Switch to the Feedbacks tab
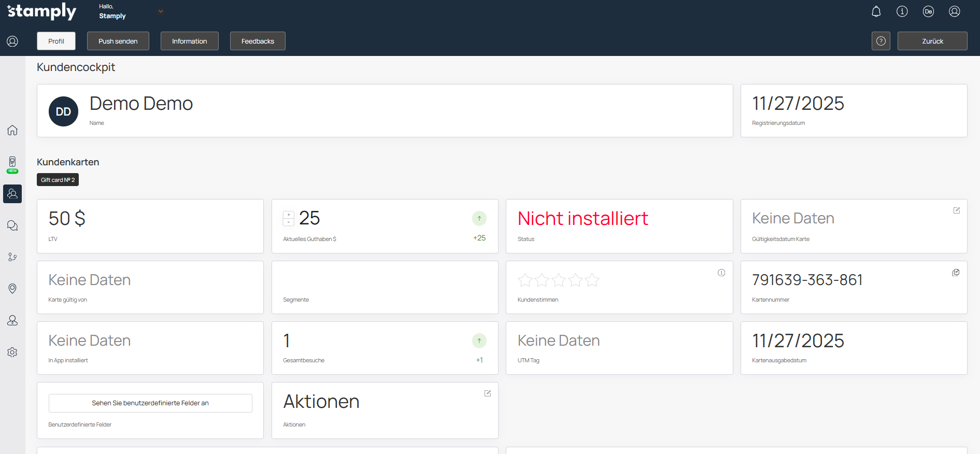Viewport: 980px width, 454px height. click(258, 41)
